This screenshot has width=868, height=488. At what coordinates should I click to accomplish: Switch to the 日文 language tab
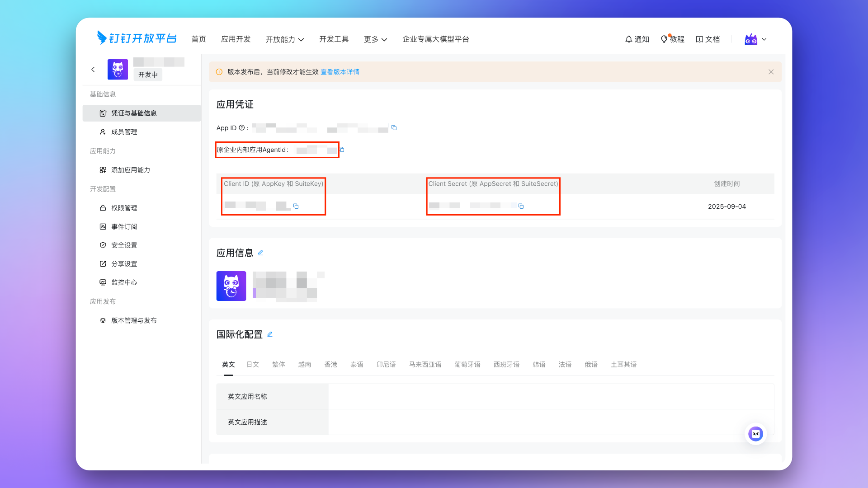pos(253,365)
